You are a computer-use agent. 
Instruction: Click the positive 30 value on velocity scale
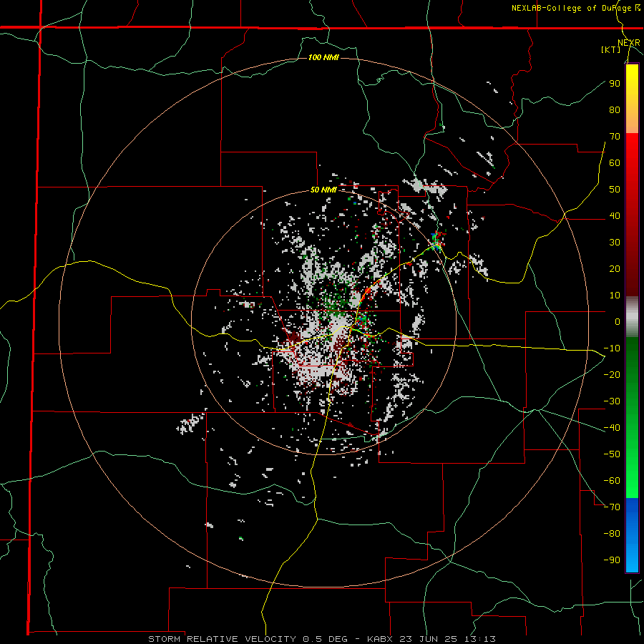[x=615, y=243]
